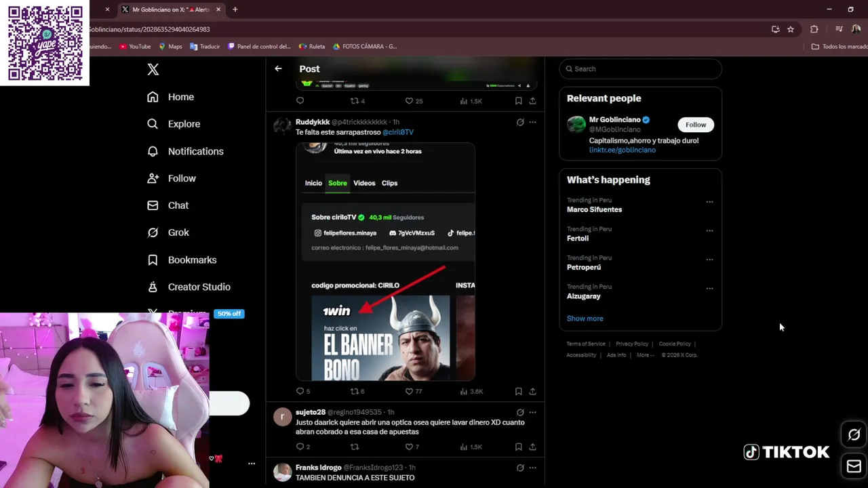Bookmark this page with star icon
Viewport: 868px width, 488px height.
(791, 29)
